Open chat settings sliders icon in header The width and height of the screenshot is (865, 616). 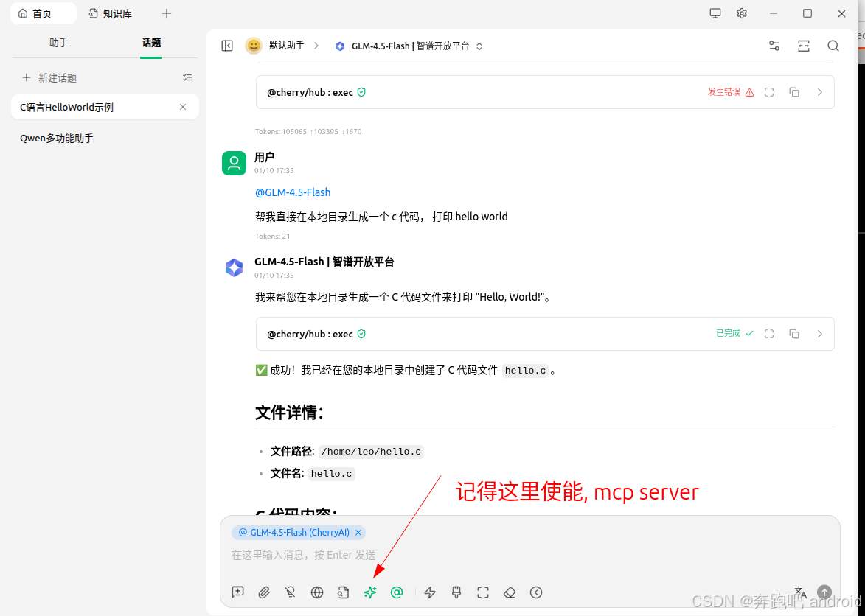(774, 46)
